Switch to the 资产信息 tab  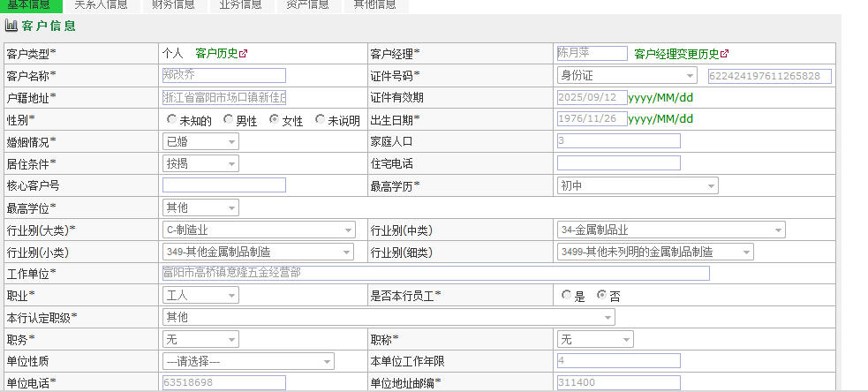(308, 5)
